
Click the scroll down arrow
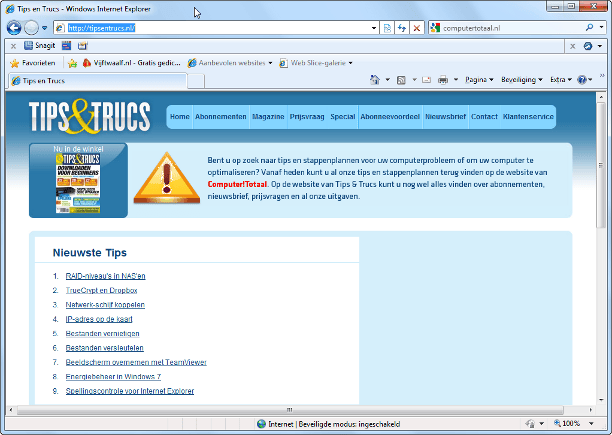pyautogui.click(x=601, y=400)
